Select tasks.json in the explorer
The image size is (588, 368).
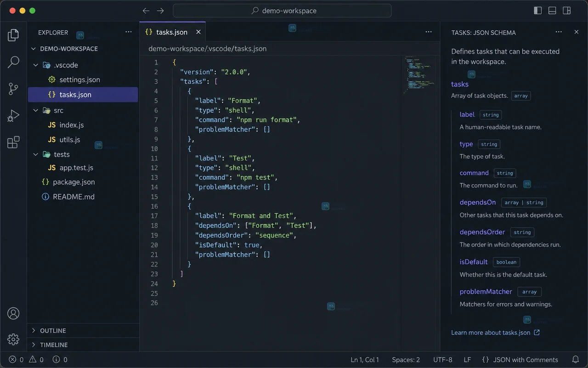(83, 95)
